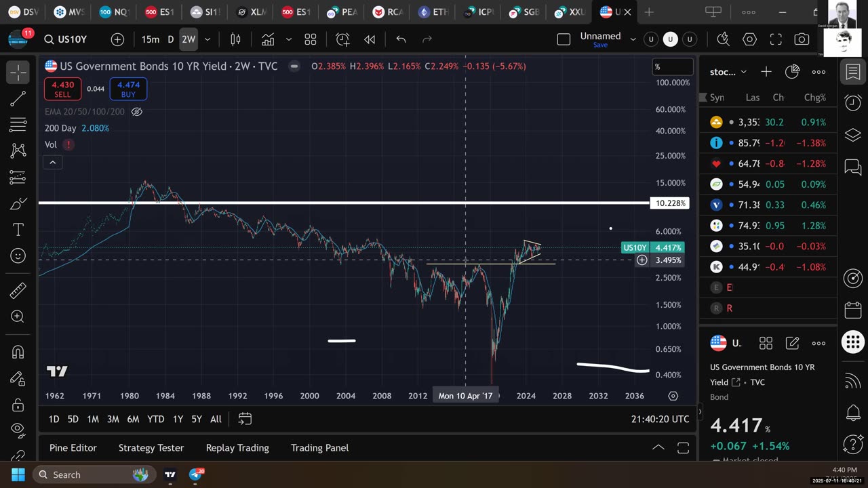Switch to the Strategy Tester tab
This screenshot has width=868, height=488.
click(151, 447)
